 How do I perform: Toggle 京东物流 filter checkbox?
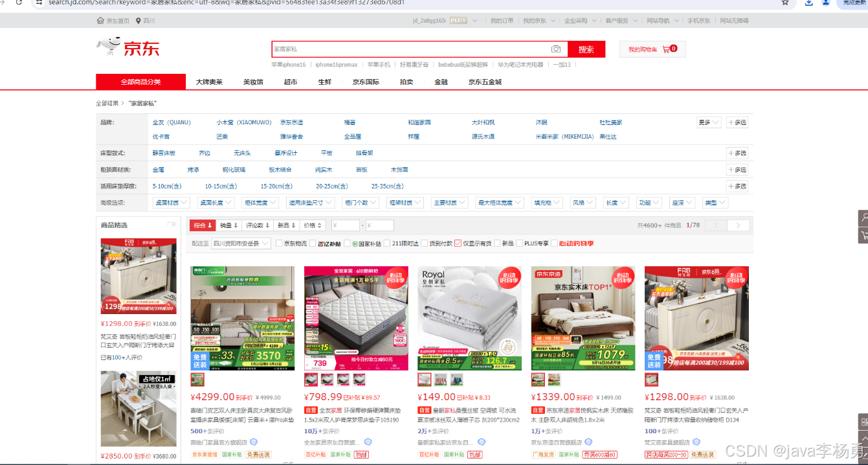coord(279,244)
